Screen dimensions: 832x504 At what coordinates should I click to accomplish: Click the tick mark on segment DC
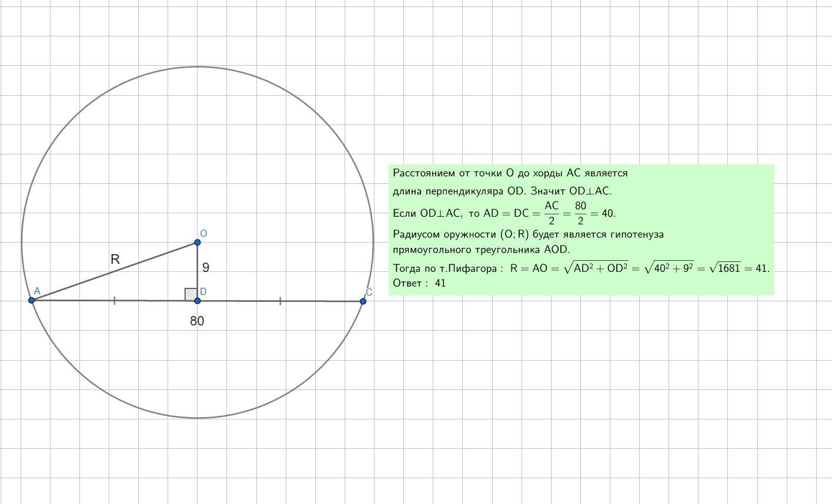point(280,301)
